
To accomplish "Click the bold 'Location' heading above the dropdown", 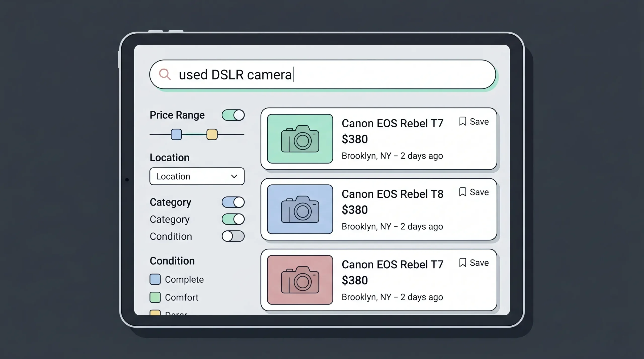I will 170,158.
